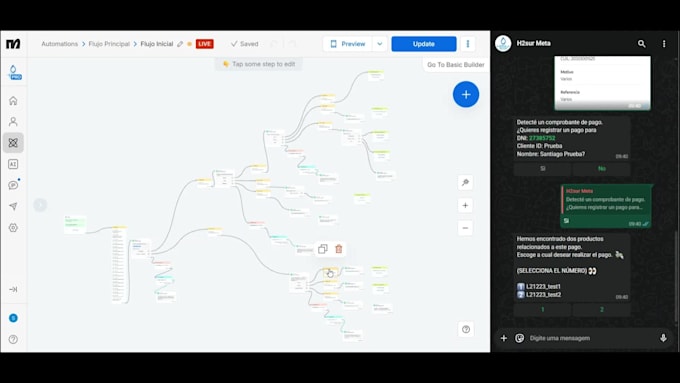
Task: Open AI tools icon in sidebar
Action: (13, 164)
